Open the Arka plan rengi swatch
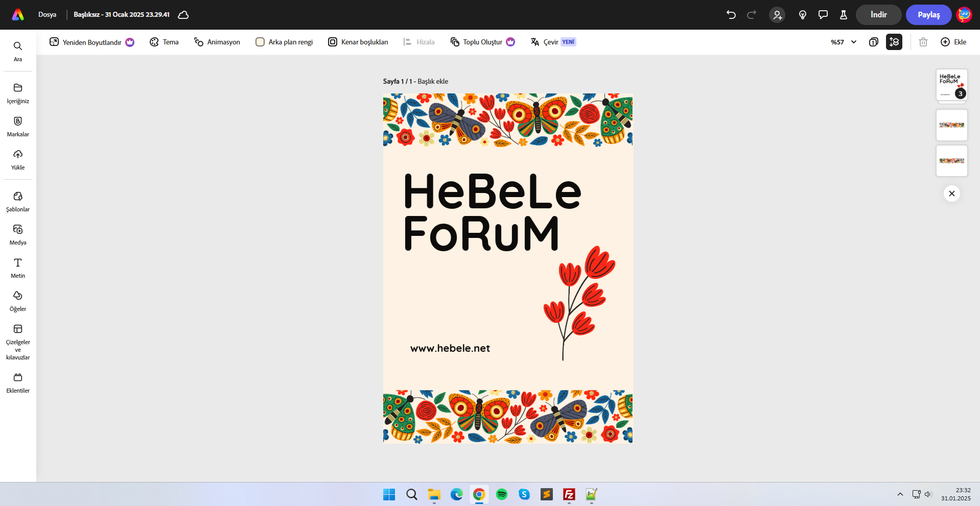 click(260, 42)
